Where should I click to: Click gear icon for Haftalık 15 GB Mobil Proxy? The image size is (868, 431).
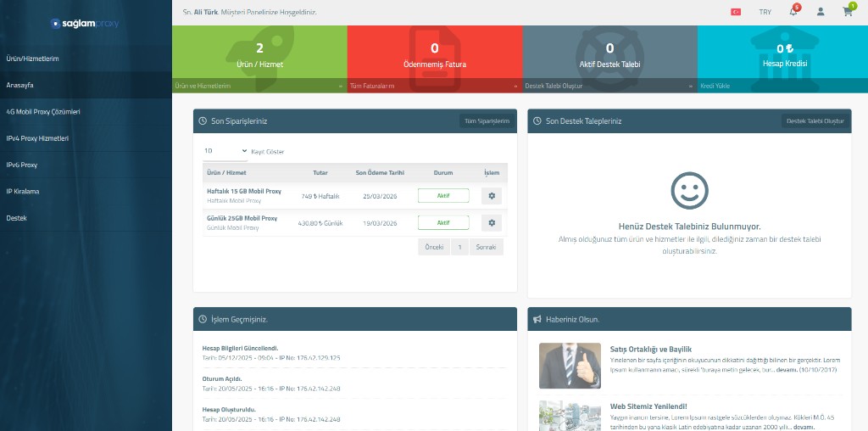[491, 196]
